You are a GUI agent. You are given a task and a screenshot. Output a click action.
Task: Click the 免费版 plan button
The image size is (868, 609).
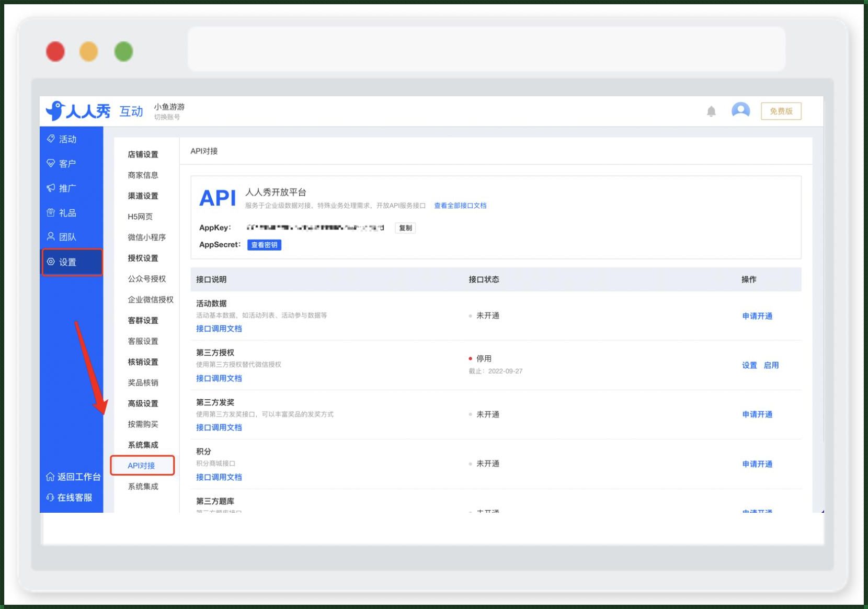[781, 111]
